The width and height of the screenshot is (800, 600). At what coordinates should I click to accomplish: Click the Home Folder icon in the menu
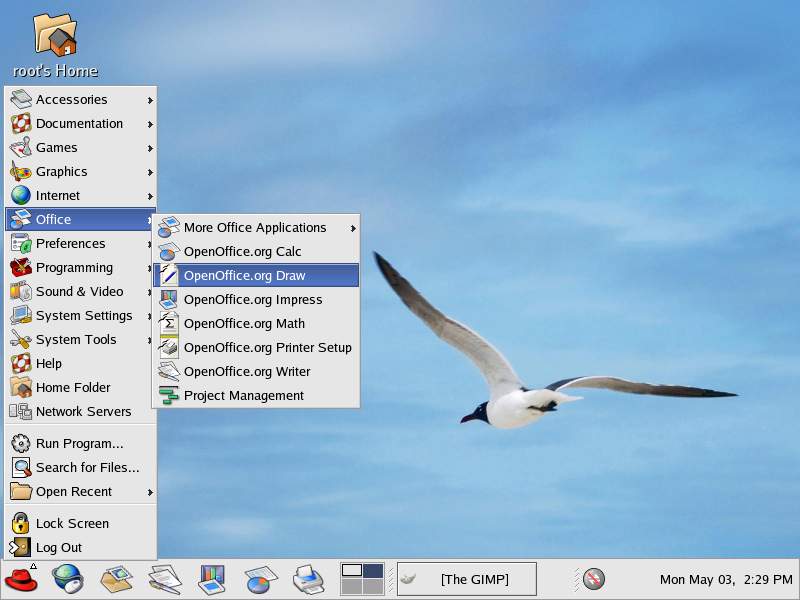click(x=21, y=387)
